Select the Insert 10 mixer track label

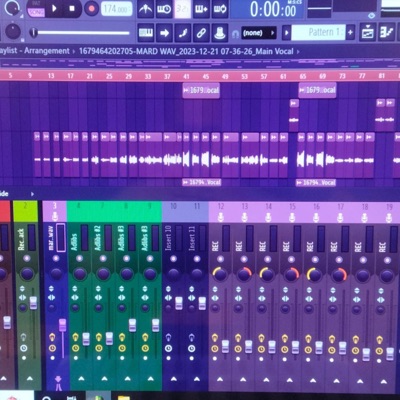pos(168,238)
